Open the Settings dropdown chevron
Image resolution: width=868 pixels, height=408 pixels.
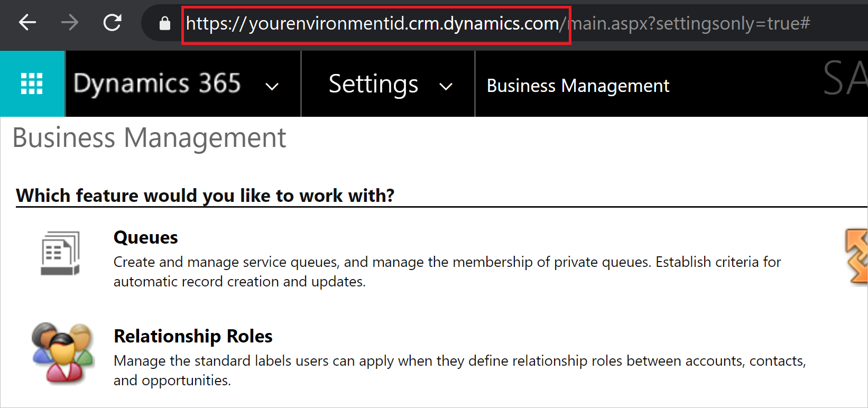447,86
